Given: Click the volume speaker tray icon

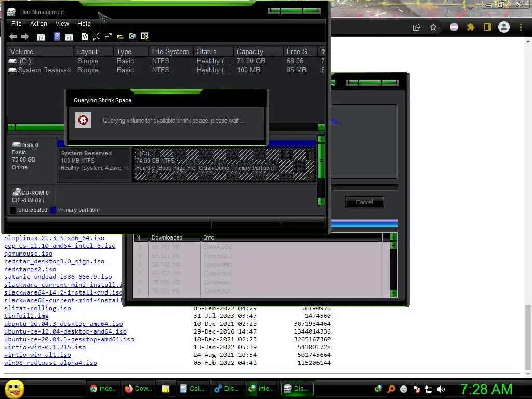Looking at the screenshot, I should pos(441,389).
